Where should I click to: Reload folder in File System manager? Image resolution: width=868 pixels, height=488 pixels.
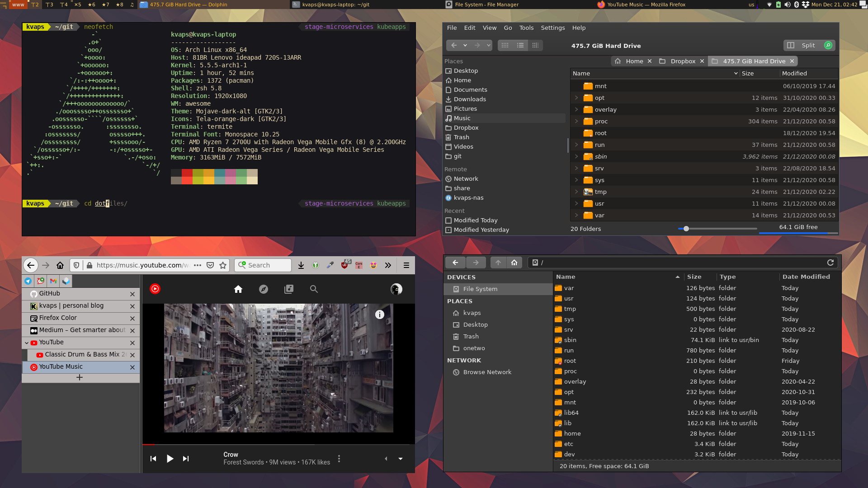click(x=830, y=263)
